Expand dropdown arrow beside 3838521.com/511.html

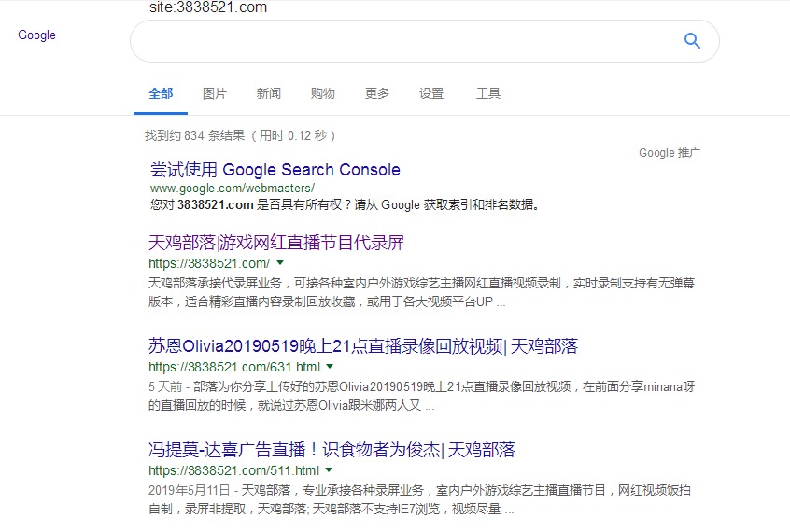click(x=329, y=470)
